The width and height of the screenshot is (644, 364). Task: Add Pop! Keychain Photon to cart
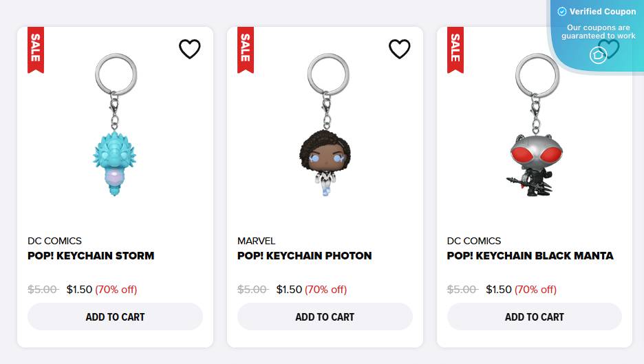pos(325,317)
